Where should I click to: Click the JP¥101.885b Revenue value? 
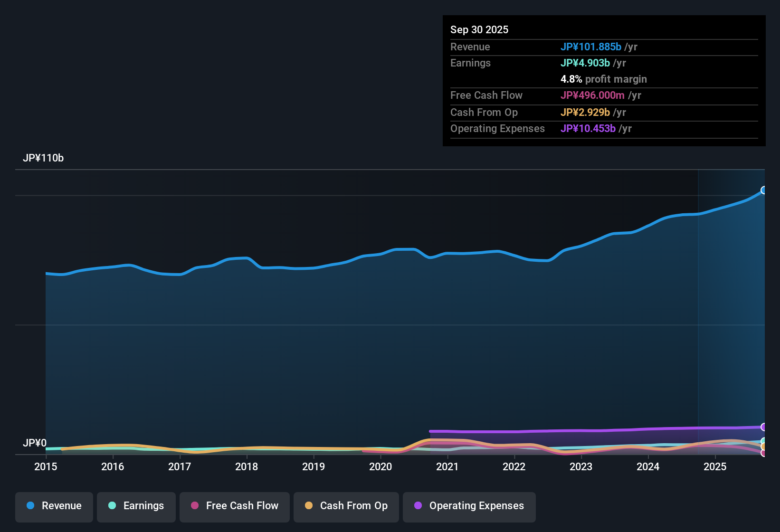point(591,47)
